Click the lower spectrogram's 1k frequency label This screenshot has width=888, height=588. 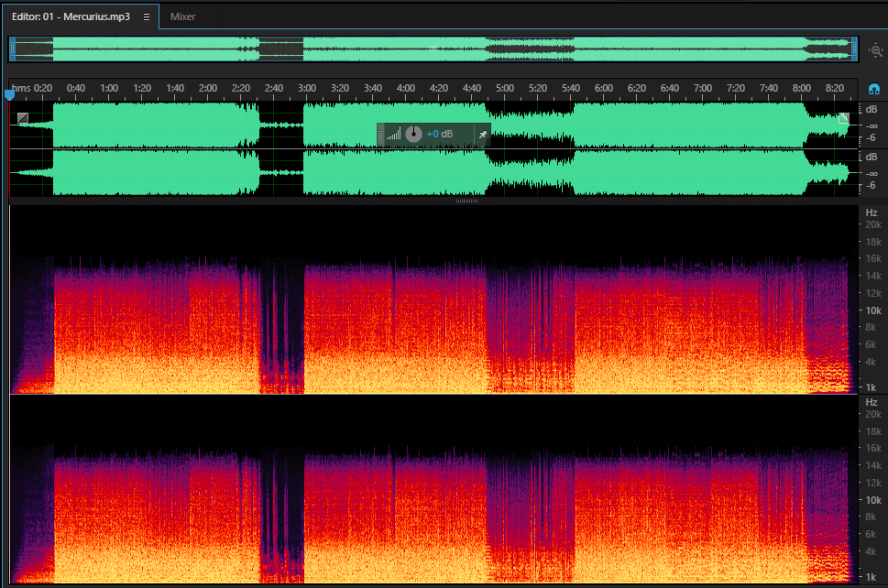pyautogui.click(x=871, y=577)
